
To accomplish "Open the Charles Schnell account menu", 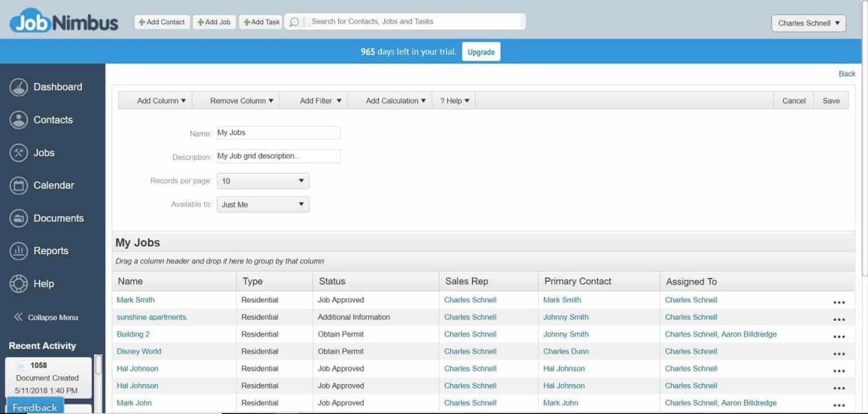I will [808, 23].
